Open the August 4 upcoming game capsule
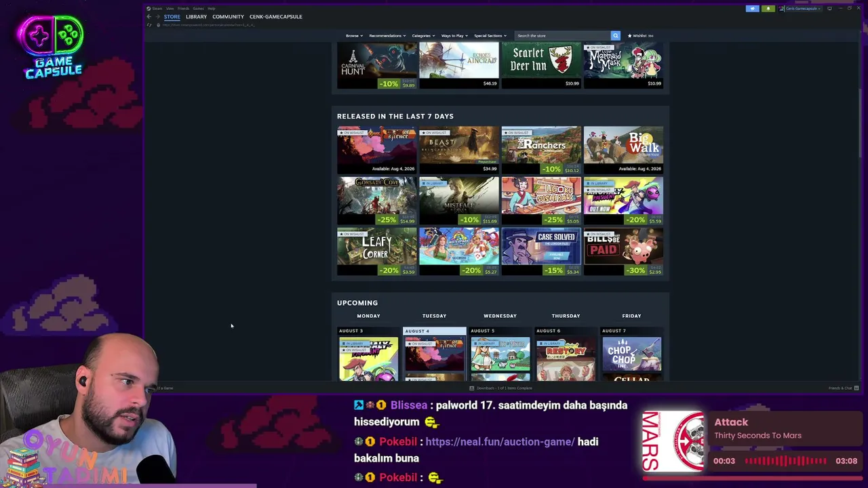This screenshot has width=868, height=488. pyautogui.click(x=435, y=354)
